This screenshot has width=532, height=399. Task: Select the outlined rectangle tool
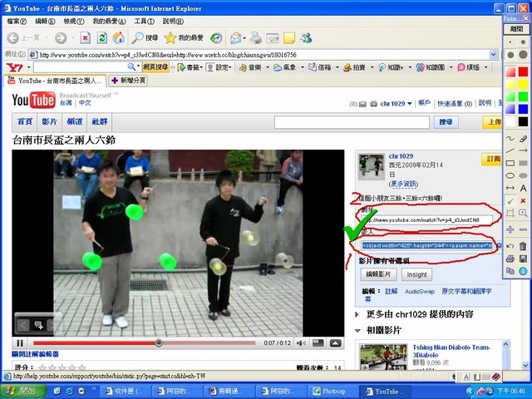click(510, 163)
